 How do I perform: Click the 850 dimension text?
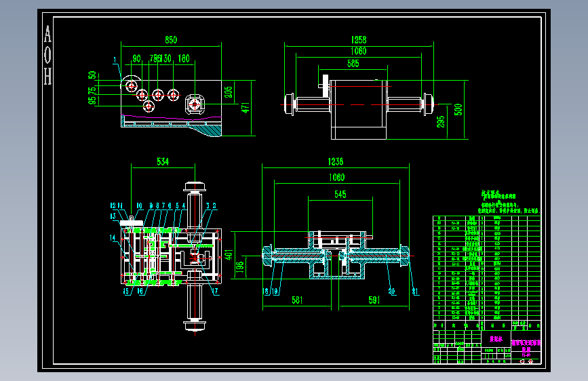171,40
